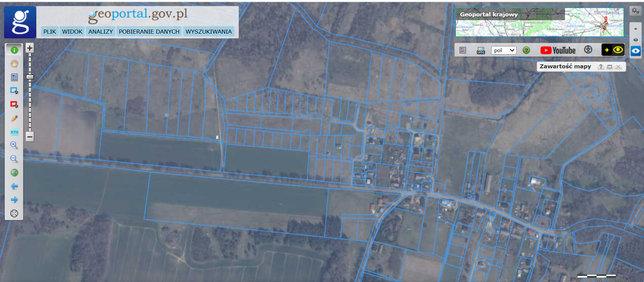Go to previous map view arrow
Viewport: 644px width, 282px height.
(14, 186)
